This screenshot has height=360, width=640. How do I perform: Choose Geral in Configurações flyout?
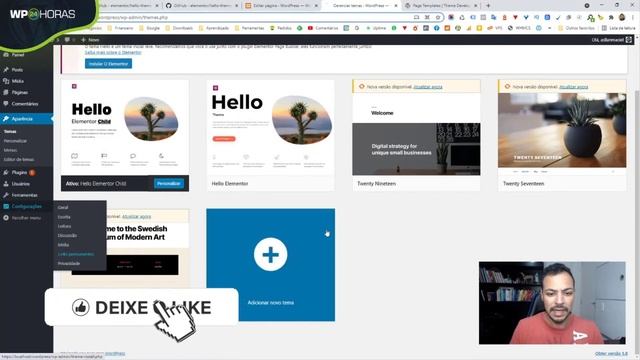(x=63, y=208)
